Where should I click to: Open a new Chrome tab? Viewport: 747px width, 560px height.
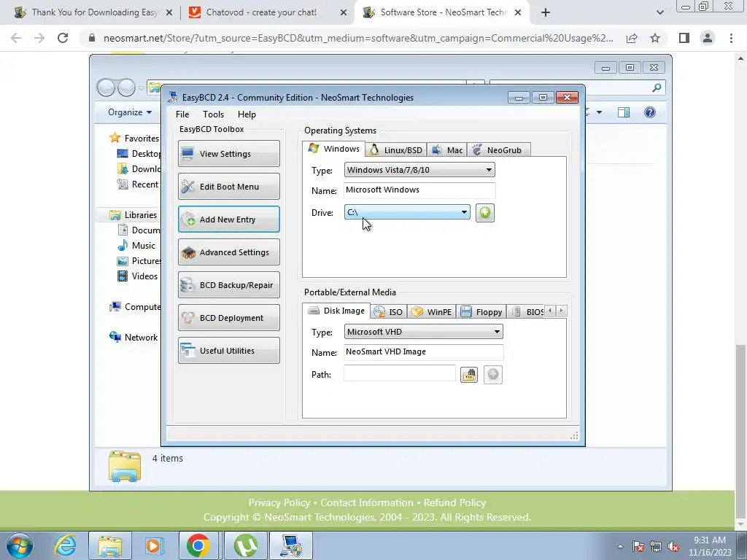(546, 12)
